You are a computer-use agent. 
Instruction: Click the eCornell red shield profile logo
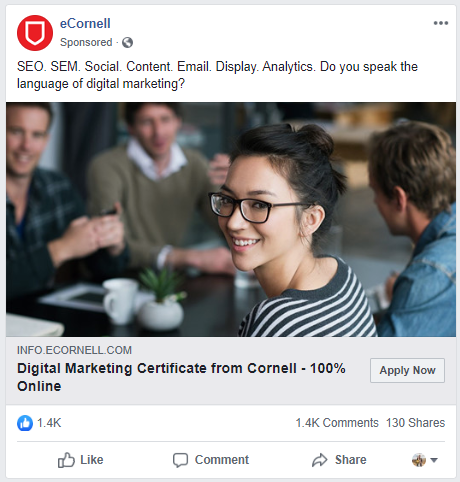pos(35,33)
